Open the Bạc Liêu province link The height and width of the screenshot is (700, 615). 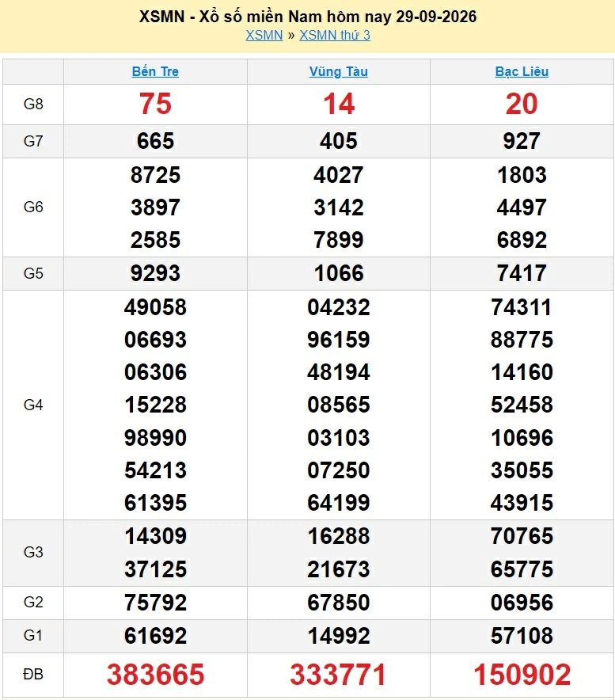522,71
